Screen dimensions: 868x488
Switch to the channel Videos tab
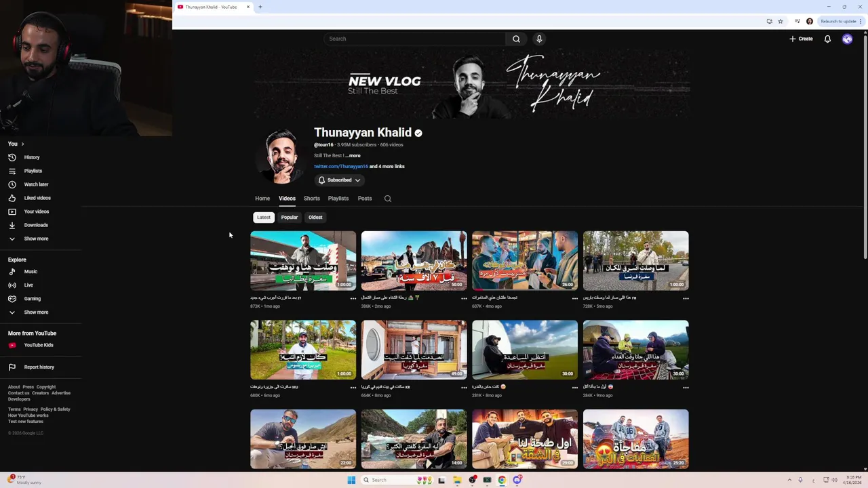coord(287,199)
